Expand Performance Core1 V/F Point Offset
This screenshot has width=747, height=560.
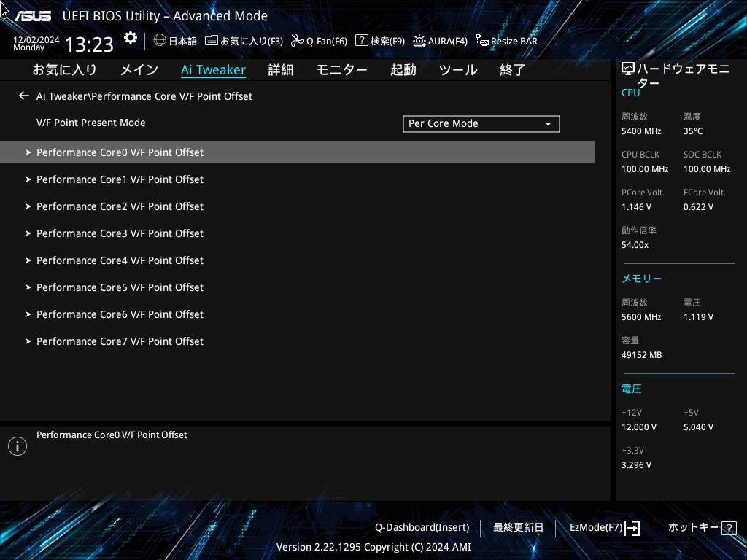[298, 179]
